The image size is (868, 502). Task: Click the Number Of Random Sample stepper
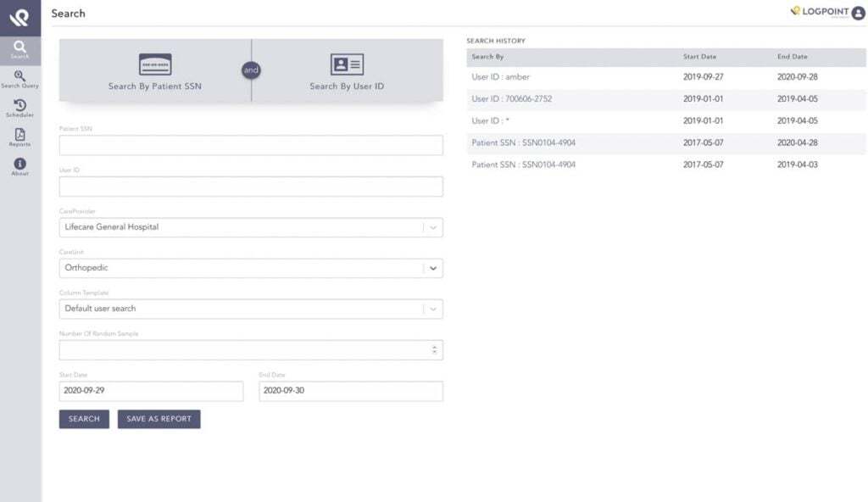pyautogui.click(x=434, y=349)
